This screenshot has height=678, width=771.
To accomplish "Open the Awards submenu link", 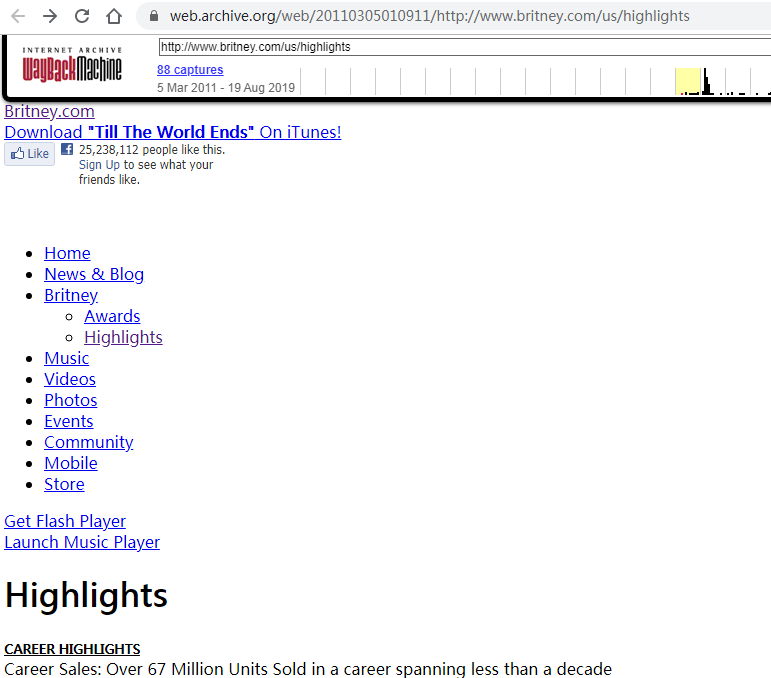I will (x=112, y=316).
